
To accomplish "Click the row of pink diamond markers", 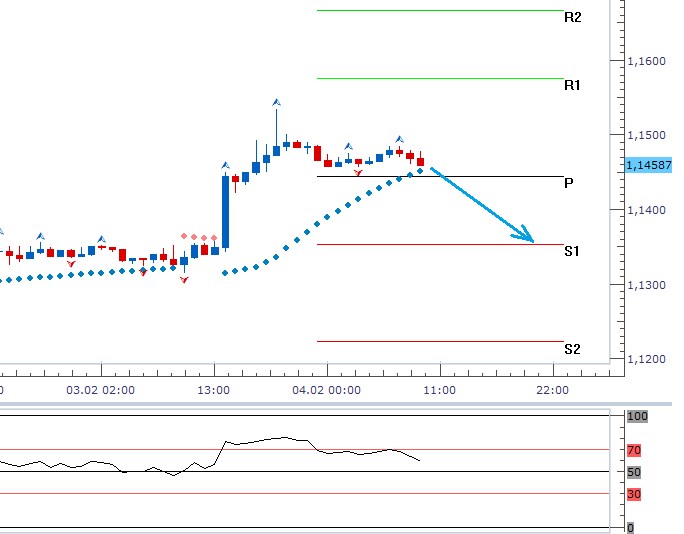I will 198,237.
